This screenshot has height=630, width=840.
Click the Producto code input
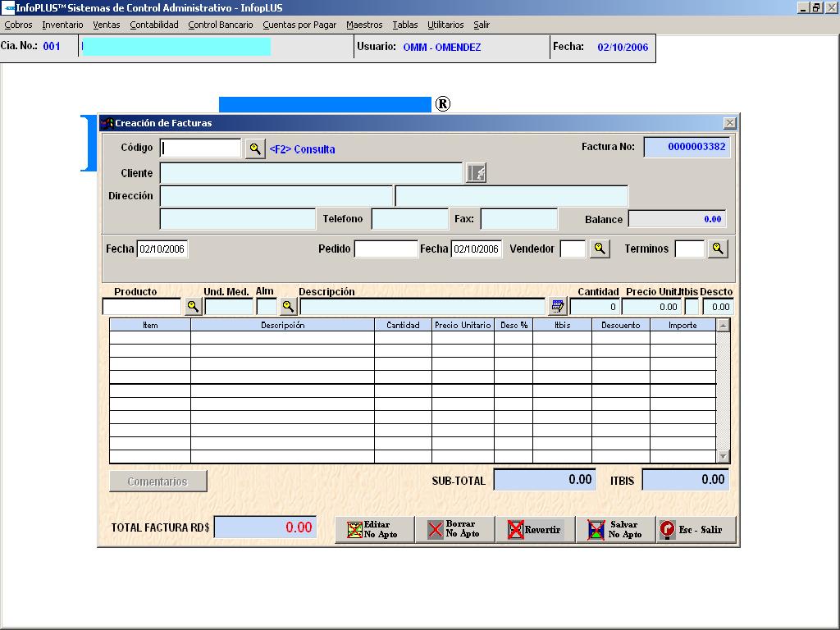(x=142, y=307)
